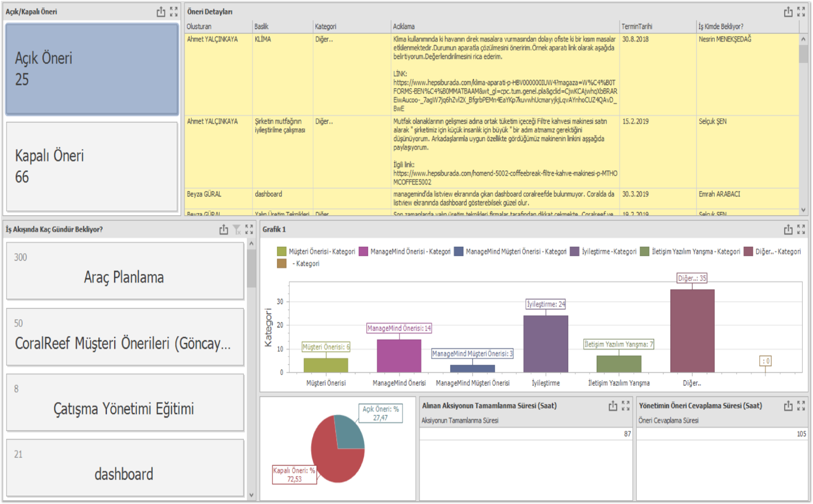Maximize Yönetimin Öneri Cevaplama Süresi panel

[801, 406]
